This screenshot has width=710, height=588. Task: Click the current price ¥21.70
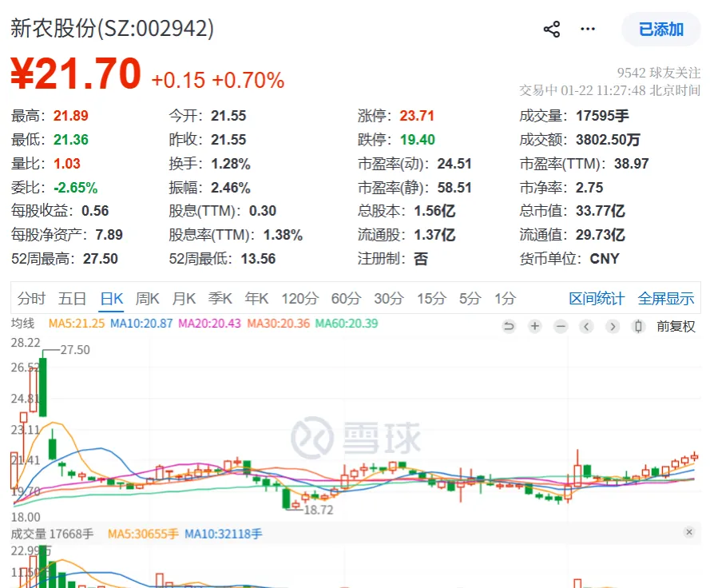pos(76,73)
